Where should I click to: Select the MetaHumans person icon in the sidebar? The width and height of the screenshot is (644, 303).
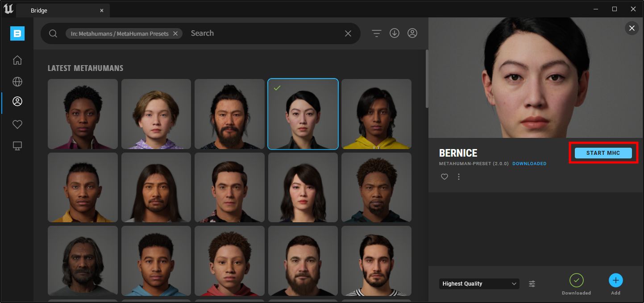click(x=17, y=101)
